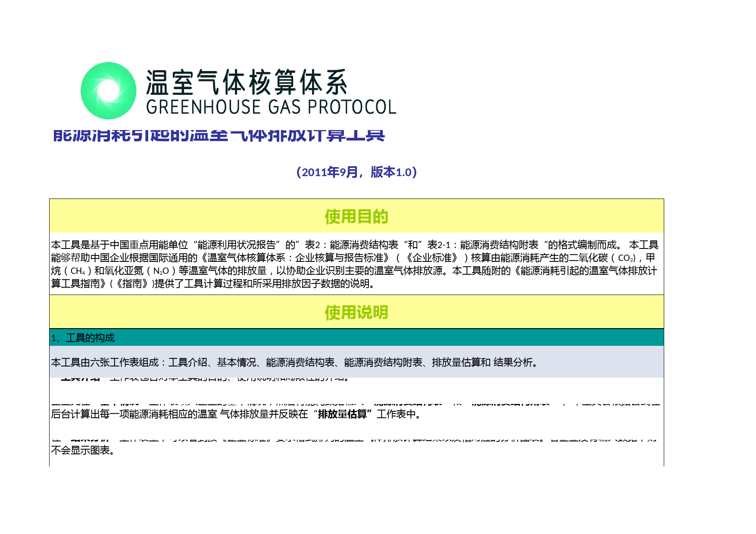Click the line '不会显示图表。'

tap(83, 450)
